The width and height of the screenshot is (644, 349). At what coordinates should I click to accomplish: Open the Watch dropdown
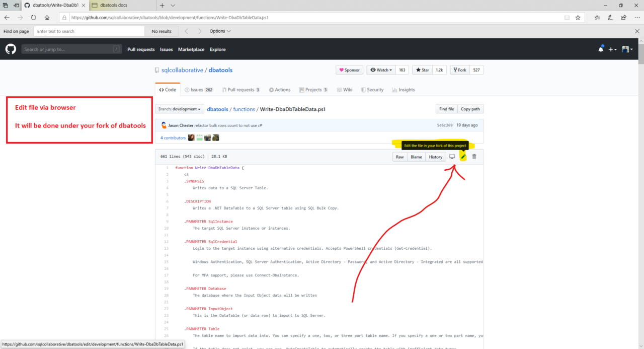point(381,70)
